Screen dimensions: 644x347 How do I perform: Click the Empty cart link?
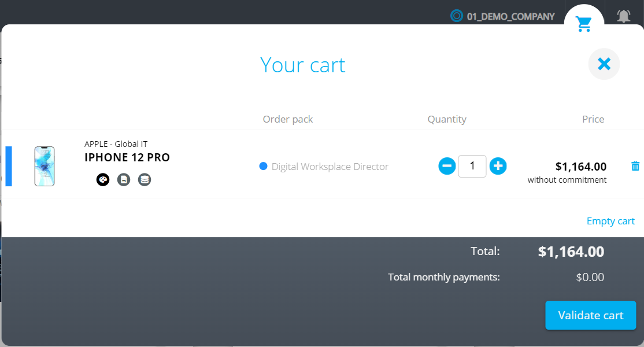point(610,221)
